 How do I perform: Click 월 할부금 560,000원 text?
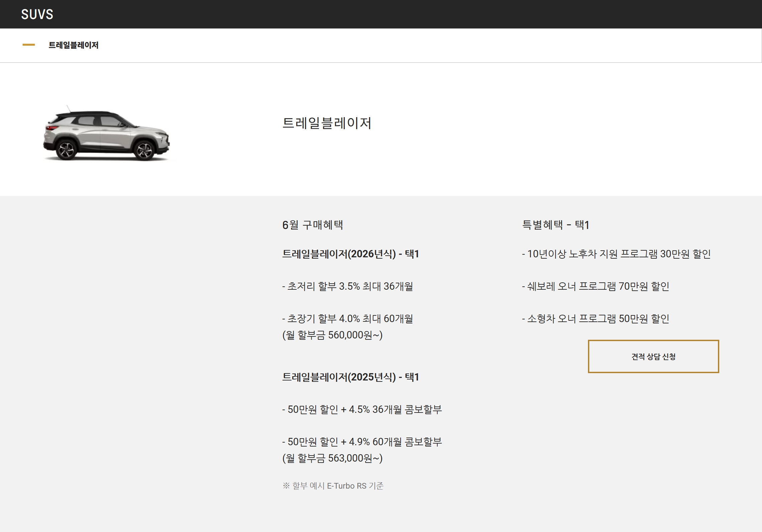click(332, 335)
